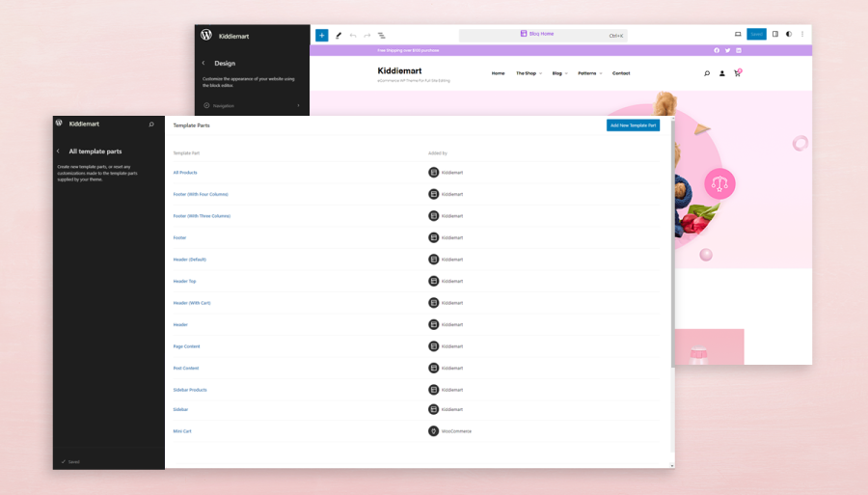Click the shopping cart icon in site header
Image resolution: width=868 pixels, height=495 pixels.
tap(738, 72)
